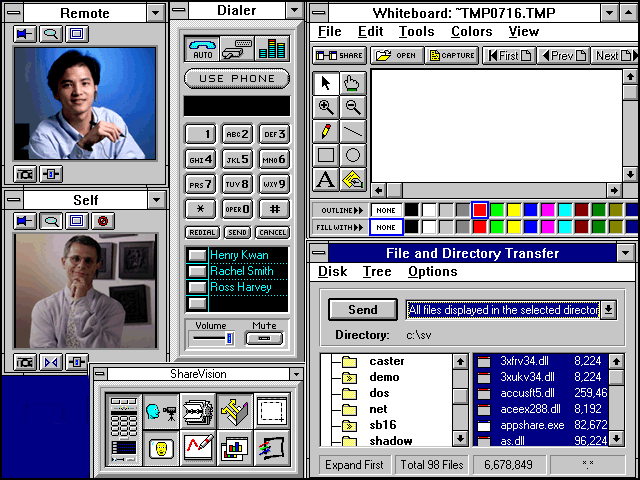Pick the text tool (letter A)
The image size is (640, 480).
325,180
